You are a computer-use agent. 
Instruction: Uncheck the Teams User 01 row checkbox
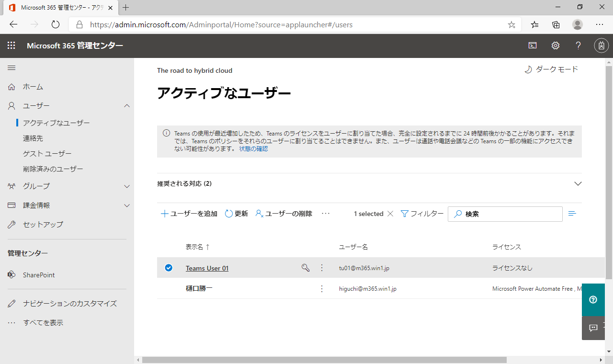point(169,268)
